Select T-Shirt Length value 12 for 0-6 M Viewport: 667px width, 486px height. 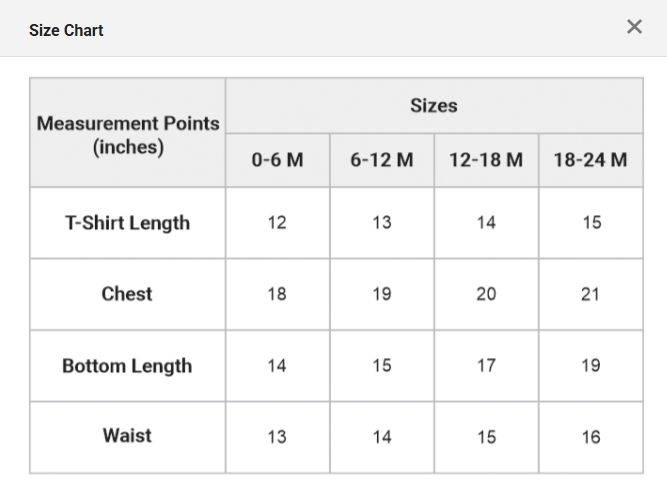(x=277, y=223)
